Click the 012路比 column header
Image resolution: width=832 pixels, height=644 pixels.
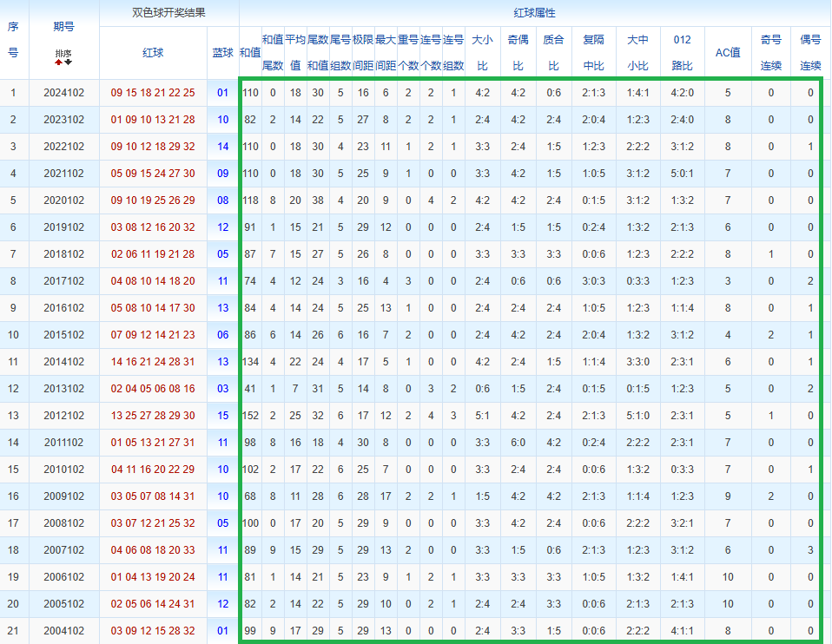683,53
